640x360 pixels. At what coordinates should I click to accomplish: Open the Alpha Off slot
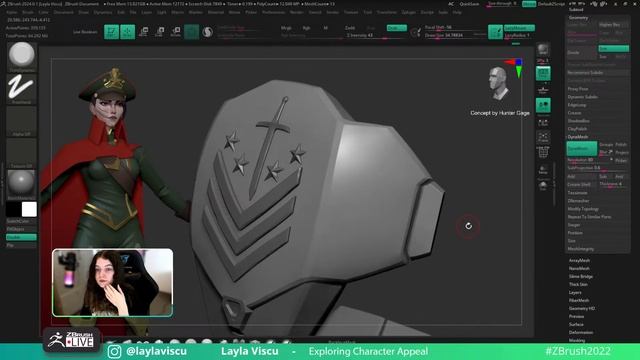(21, 121)
